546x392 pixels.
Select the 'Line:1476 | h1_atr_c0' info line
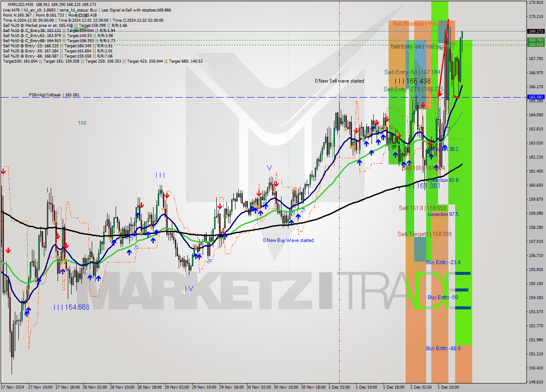[87, 10]
